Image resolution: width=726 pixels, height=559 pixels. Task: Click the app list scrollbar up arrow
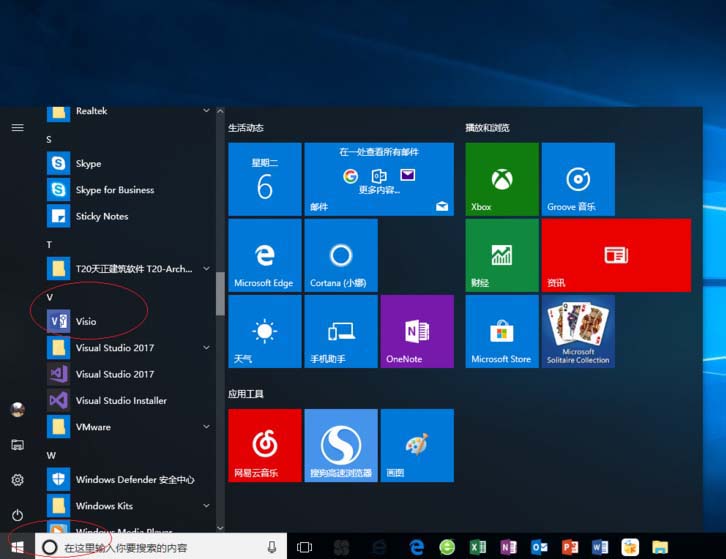220,111
